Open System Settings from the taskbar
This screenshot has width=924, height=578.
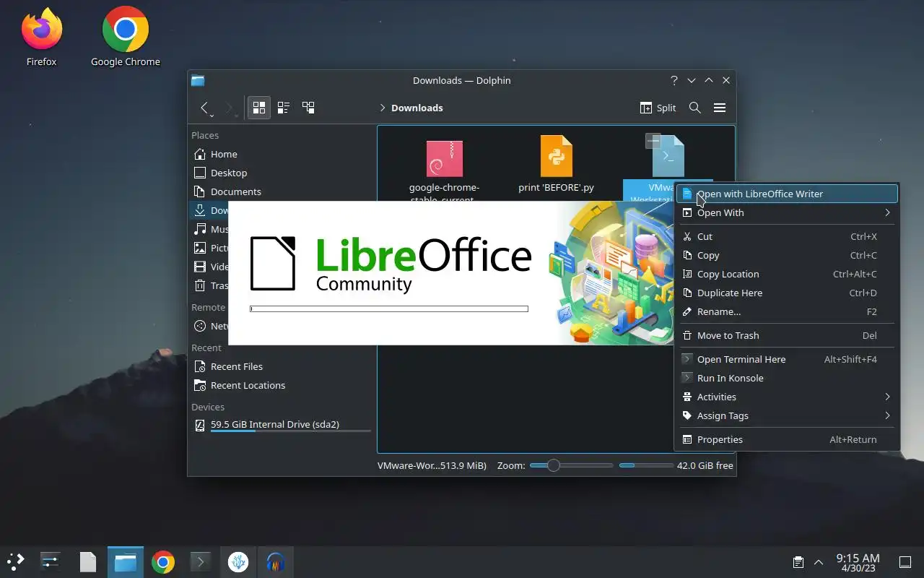pyautogui.click(x=51, y=561)
